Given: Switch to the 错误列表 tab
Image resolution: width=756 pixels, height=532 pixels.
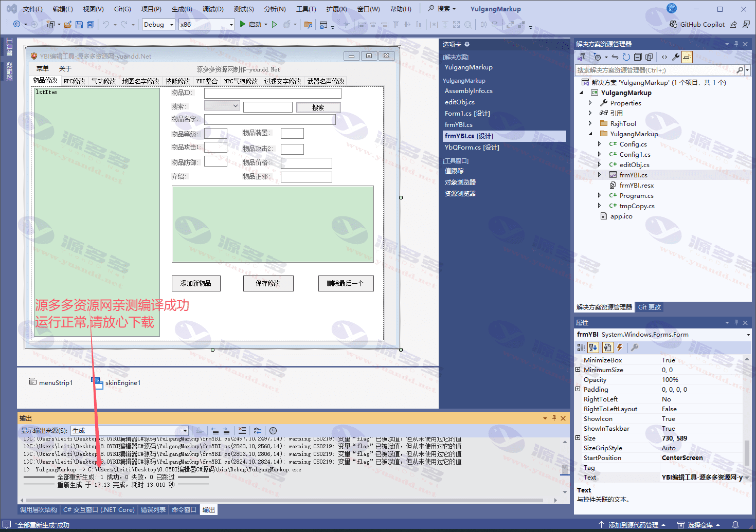Looking at the screenshot, I should click(153, 510).
